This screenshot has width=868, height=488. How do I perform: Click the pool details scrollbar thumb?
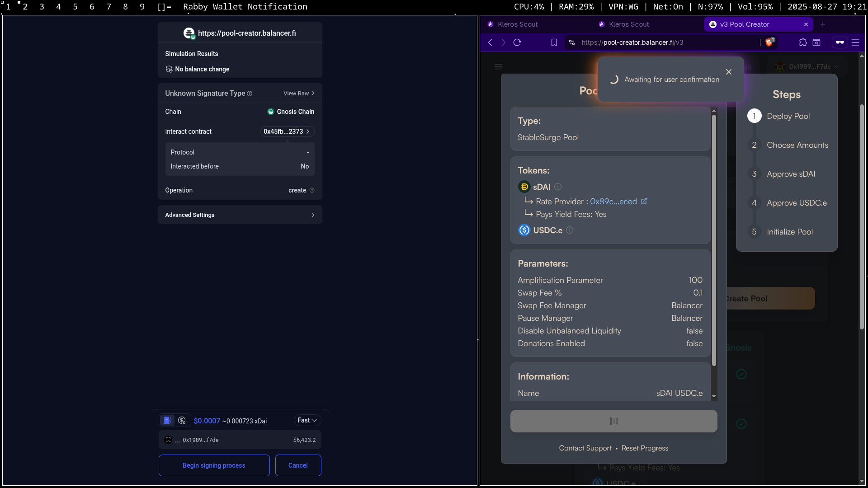pos(714,239)
